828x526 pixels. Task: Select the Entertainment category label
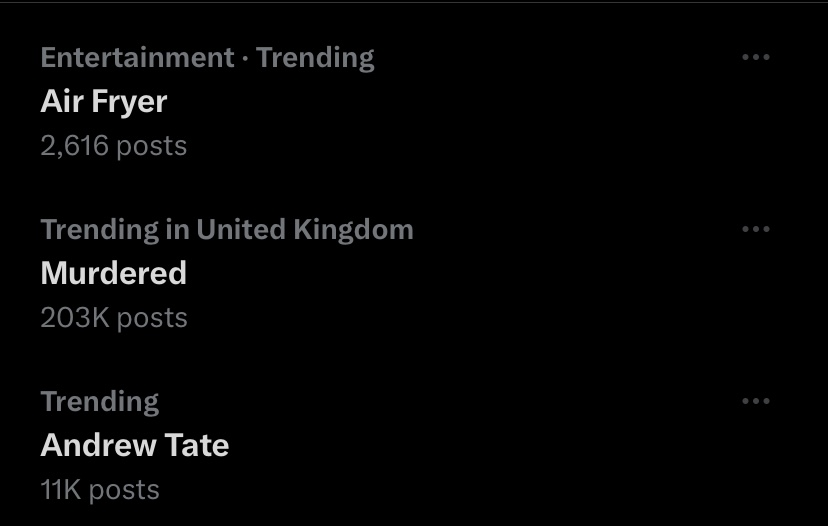point(137,57)
